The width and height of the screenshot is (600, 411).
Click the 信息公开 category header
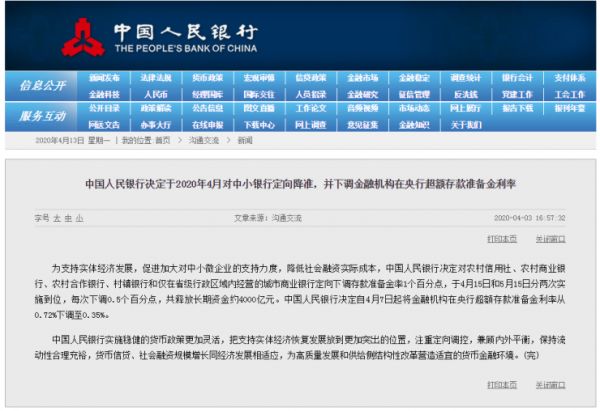42,86
